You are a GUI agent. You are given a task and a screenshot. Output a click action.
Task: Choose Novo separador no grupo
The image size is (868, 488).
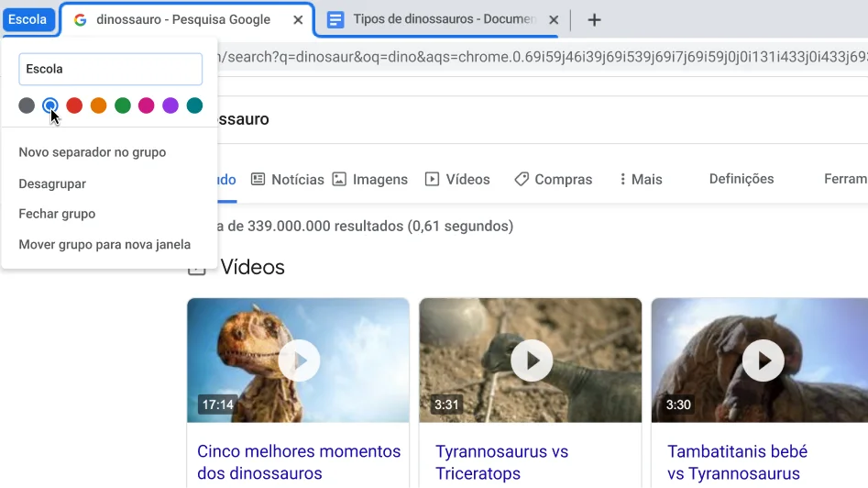(92, 152)
